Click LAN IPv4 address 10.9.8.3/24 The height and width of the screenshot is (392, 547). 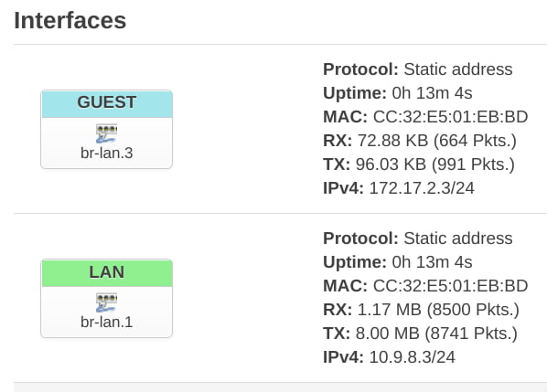(x=412, y=357)
